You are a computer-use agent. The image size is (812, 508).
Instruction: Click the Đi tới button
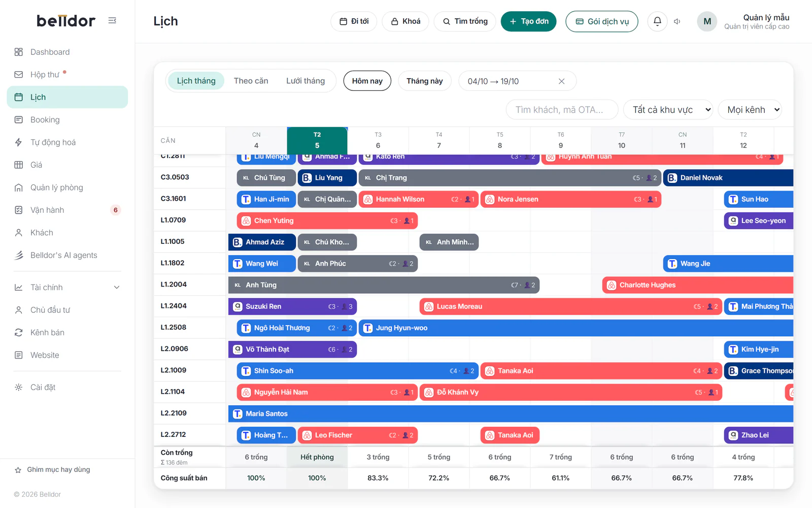click(354, 21)
